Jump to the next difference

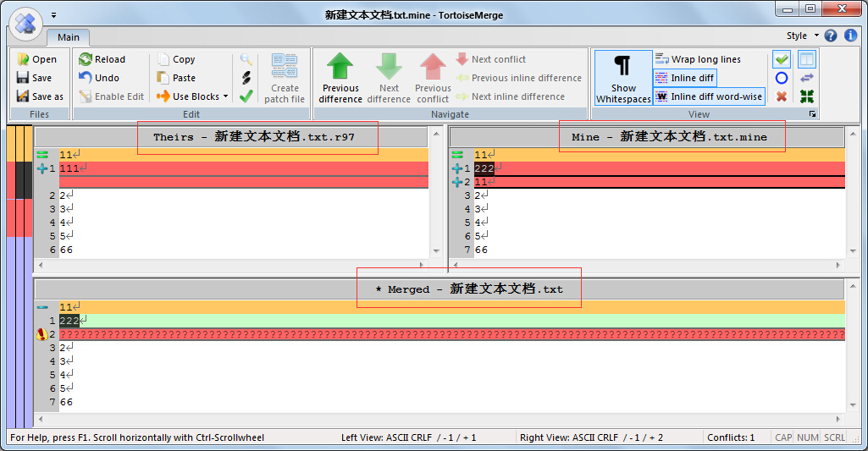tap(389, 78)
